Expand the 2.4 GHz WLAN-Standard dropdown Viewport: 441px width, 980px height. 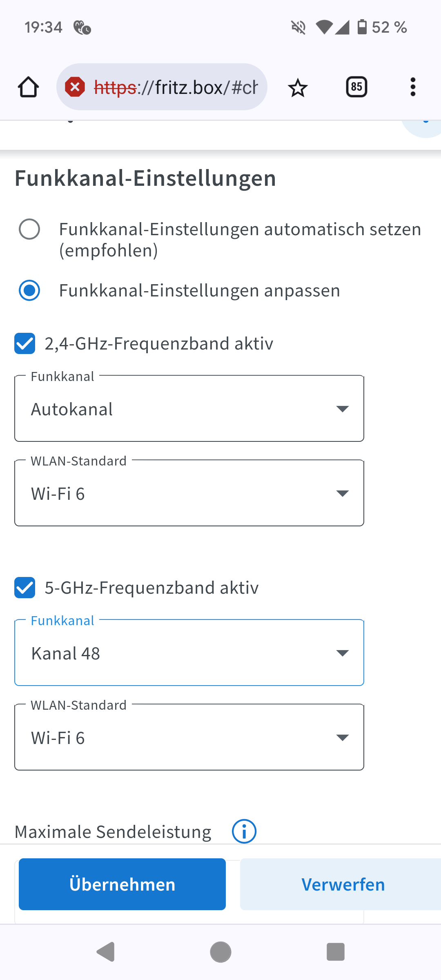click(x=189, y=493)
